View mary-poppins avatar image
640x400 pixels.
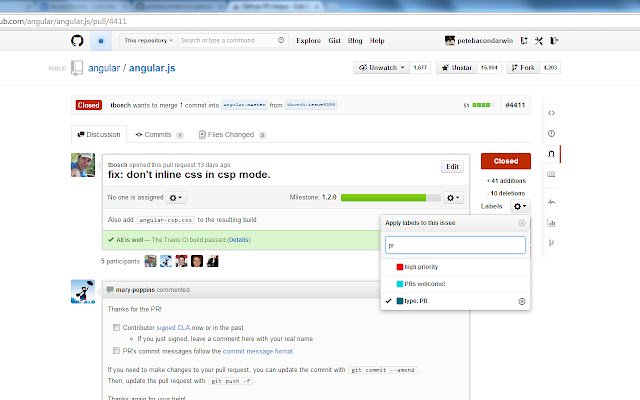pyautogui.click(x=83, y=291)
